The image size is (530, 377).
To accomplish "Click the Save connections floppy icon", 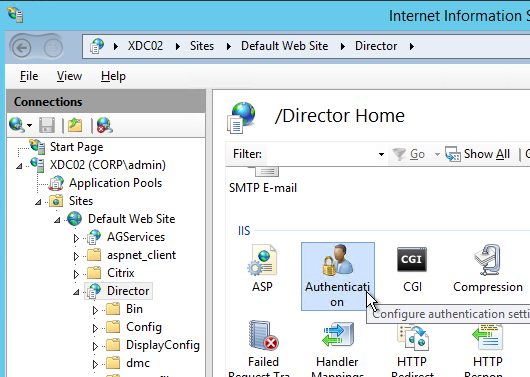I will point(47,125).
